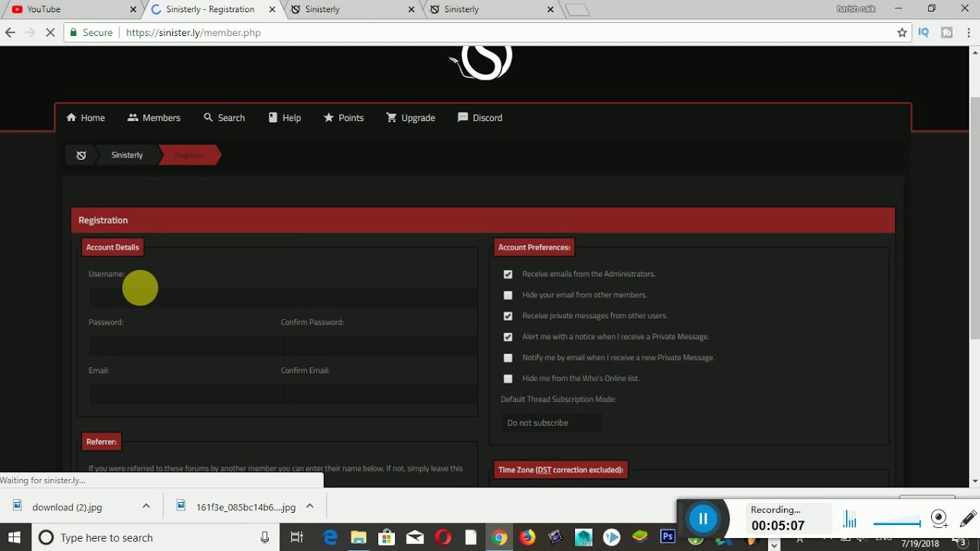Click the Cortana microphone icon
This screenshot has width=980, height=551.
coord(265,537)
